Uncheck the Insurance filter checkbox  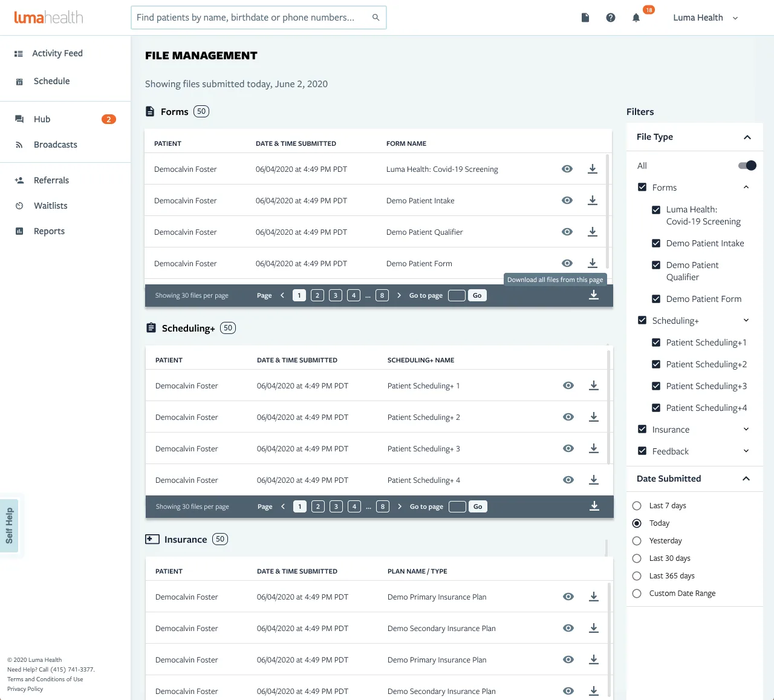[642, 429]
